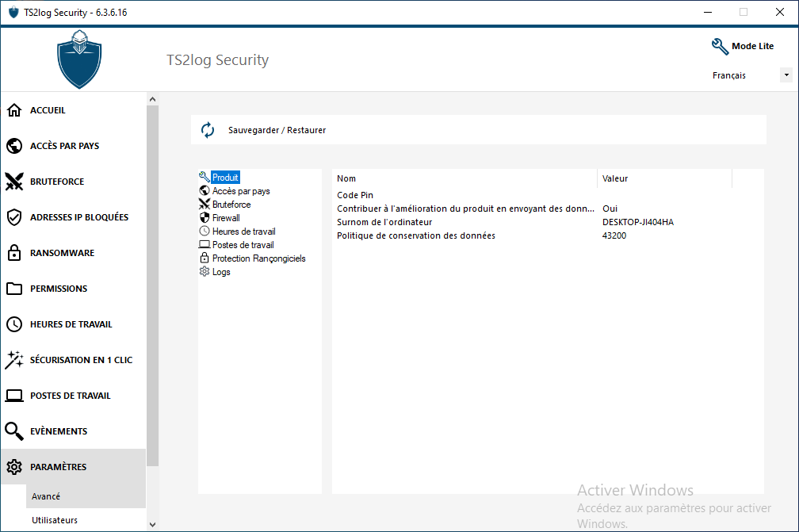Switch to Mode Lite
The image size is (799, 532).
[753, 46]
